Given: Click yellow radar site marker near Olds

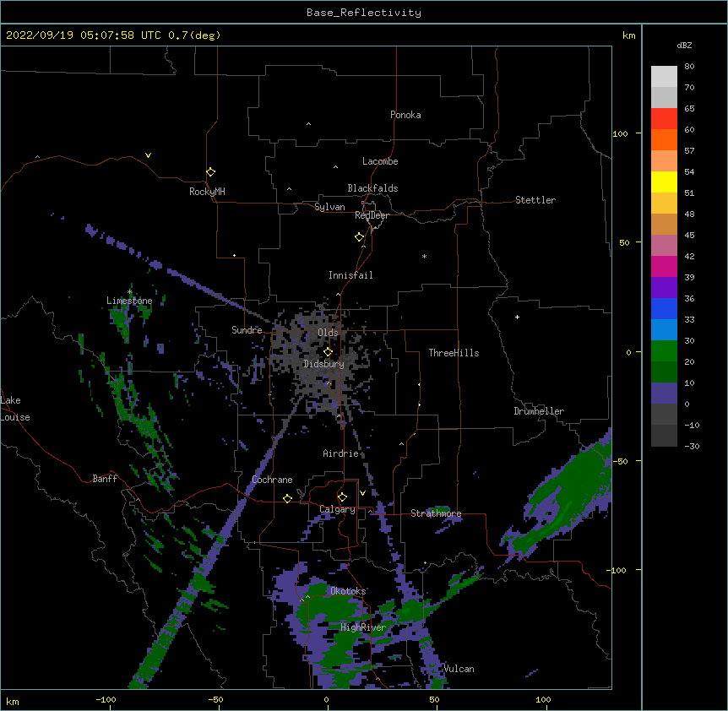Looking at the screenshot, I should click(328, 351).
